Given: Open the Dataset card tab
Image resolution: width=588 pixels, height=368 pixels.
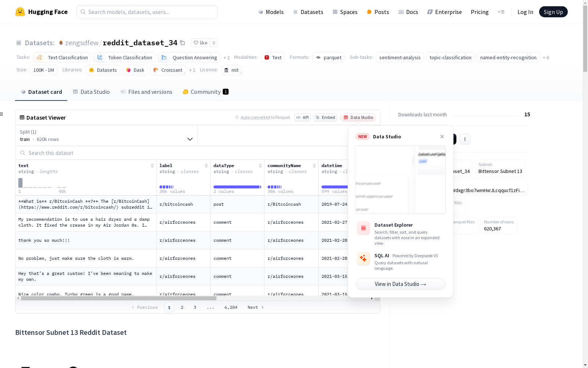Looking at the screenshot, I should (41, 92).
